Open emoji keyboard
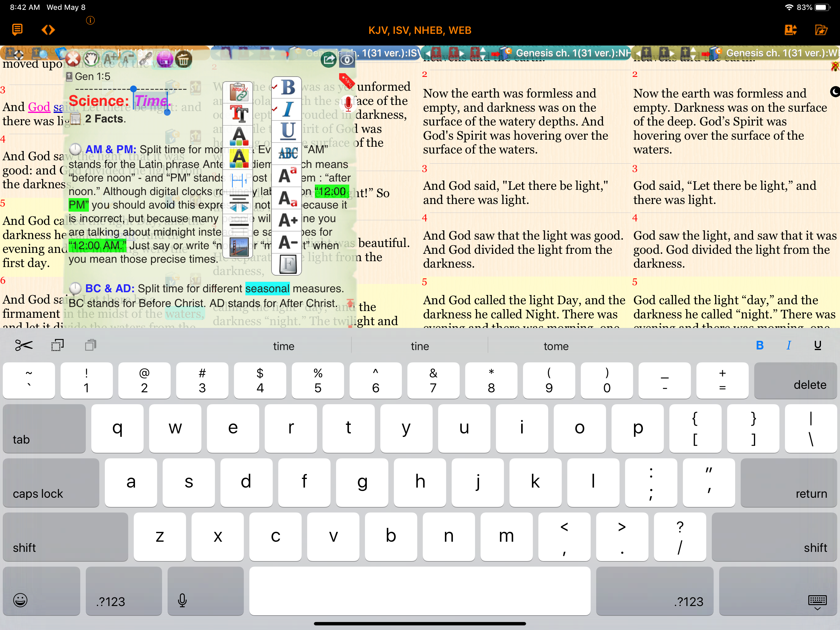 coord(42,591)
